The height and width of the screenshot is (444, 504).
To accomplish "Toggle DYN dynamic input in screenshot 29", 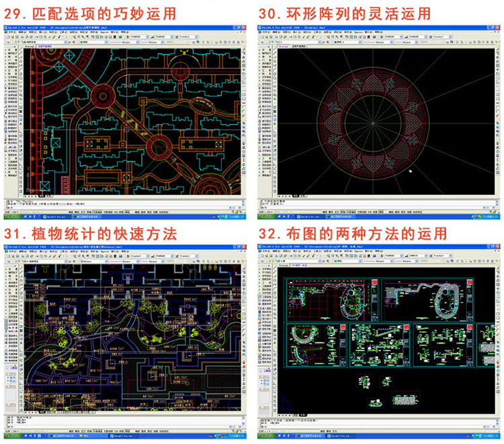I will pos(116,212).
